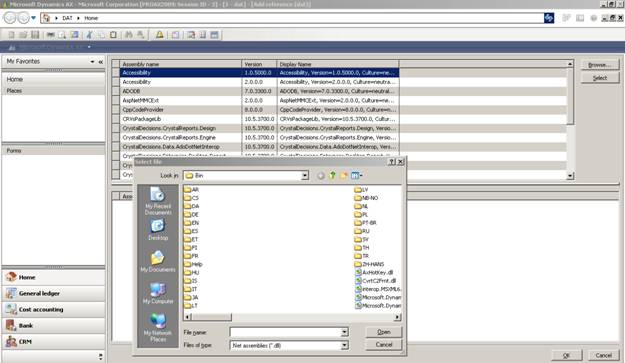Click the Find binoculars icon
The image size is (625, 363).
(x=128, y=35)
